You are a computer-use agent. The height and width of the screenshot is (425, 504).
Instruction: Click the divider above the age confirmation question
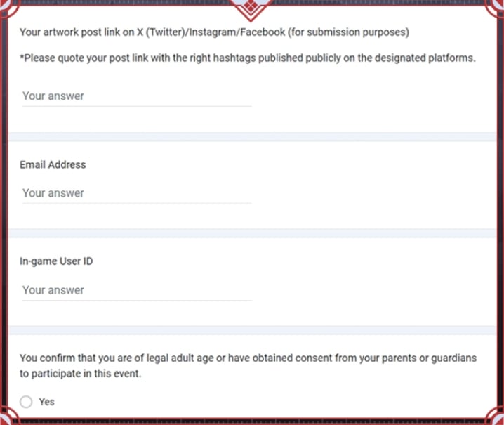pos(252,330)
